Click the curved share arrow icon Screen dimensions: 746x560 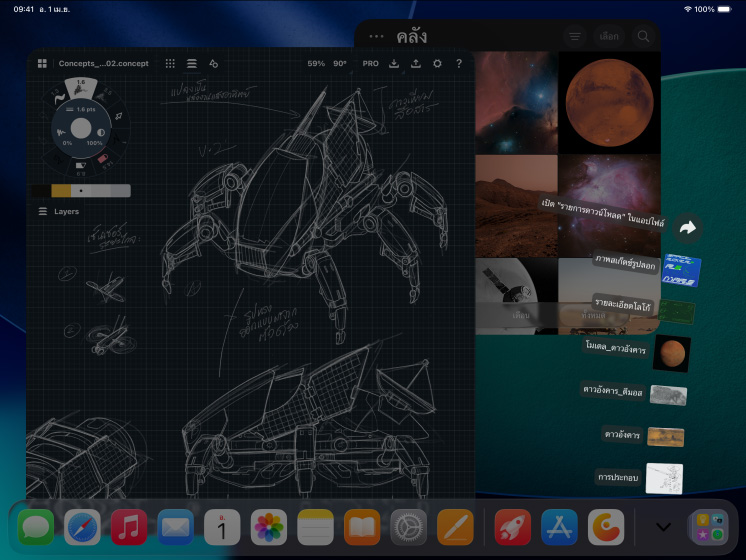(x=687, y=228)
